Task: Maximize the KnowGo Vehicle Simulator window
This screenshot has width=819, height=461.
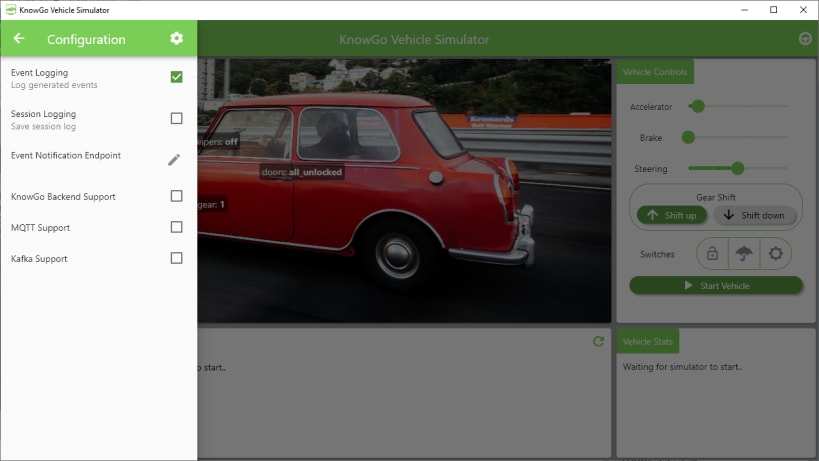Action: (x=774, y=10)
